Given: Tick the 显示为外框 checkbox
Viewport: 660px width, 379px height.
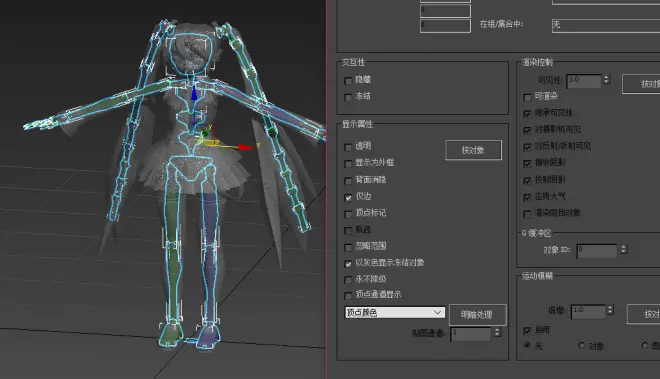Looking at the screenshot, I should (348, 163).
